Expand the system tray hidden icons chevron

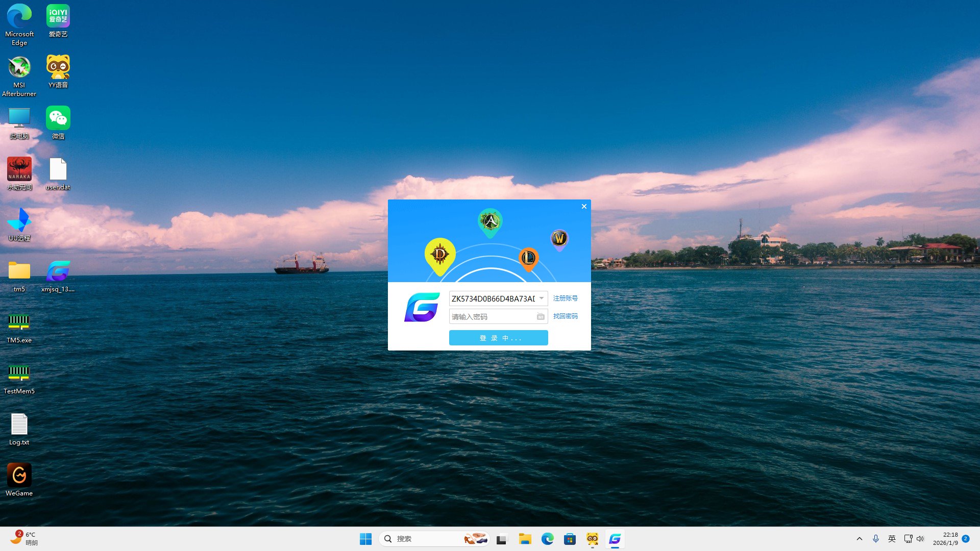(x=860, y=539)
